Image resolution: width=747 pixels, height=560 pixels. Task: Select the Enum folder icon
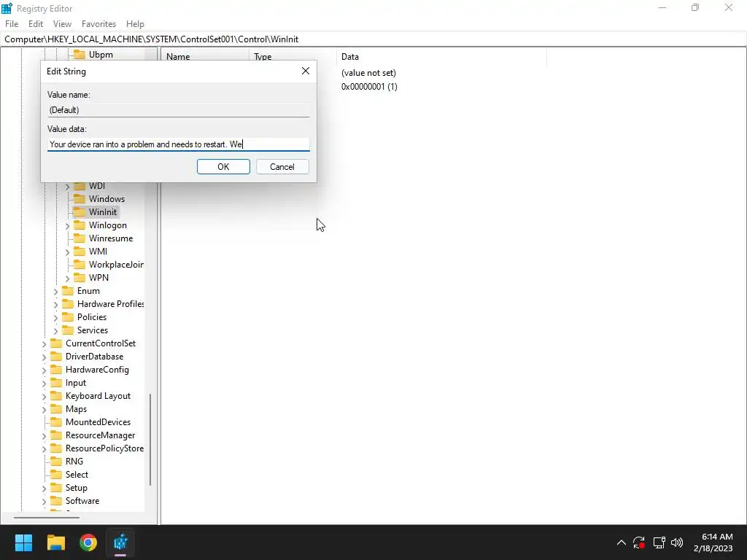point(68,290)
